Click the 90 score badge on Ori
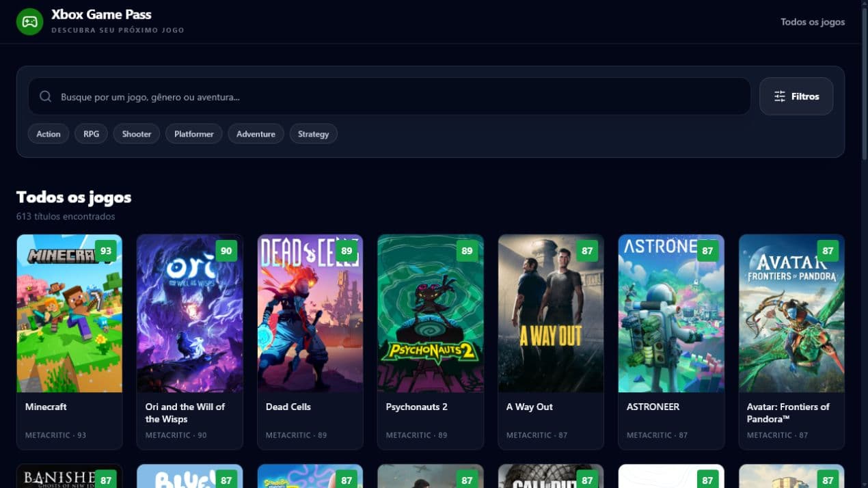The image size is (868, 488). click(x=226, y=251)
